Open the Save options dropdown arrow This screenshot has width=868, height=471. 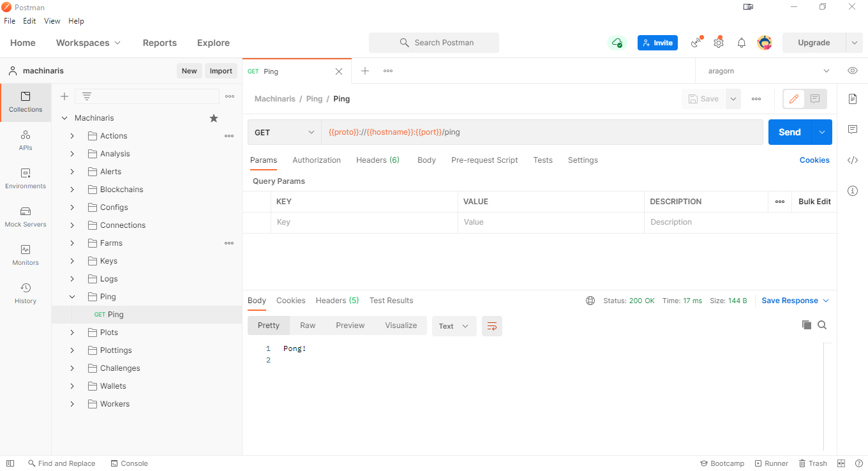click(733, 99)
